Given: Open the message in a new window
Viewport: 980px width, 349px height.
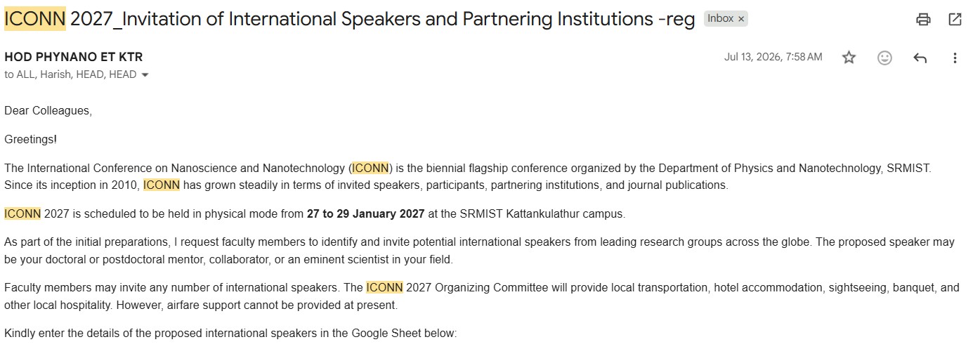Looking at the screenshot, I should [955, 20].
